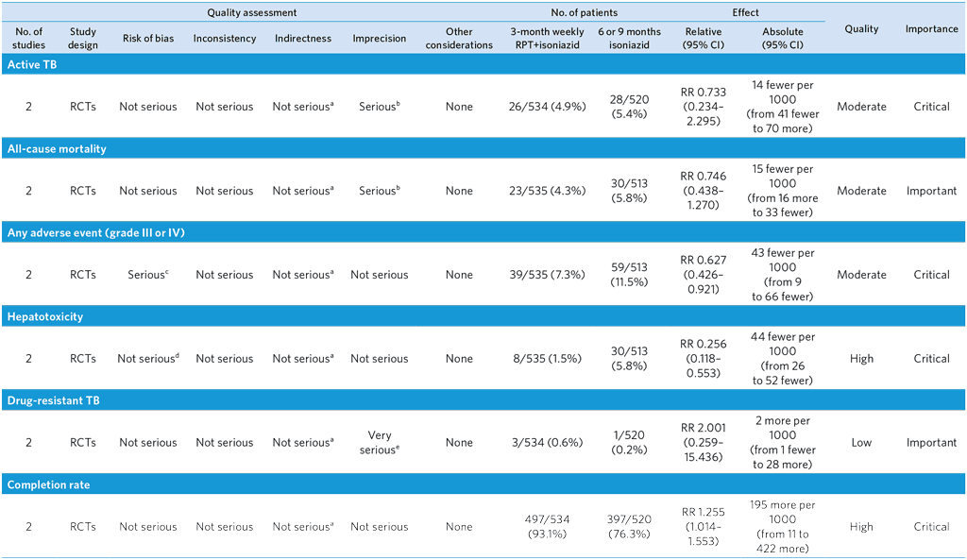The image size is (967, 560).
Task: Click the Quality assessment column group header
Action: (x=252, y=13)
